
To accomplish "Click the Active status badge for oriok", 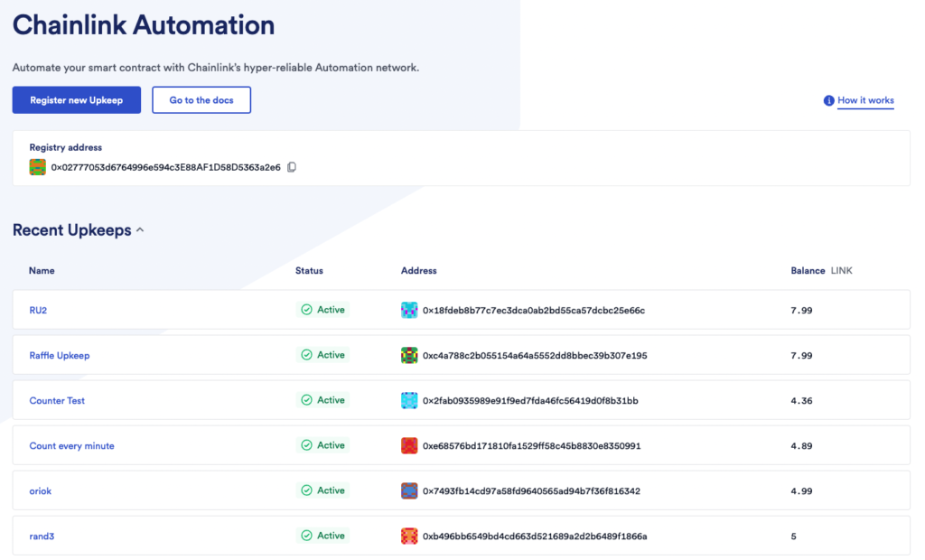I will point(322,490).
